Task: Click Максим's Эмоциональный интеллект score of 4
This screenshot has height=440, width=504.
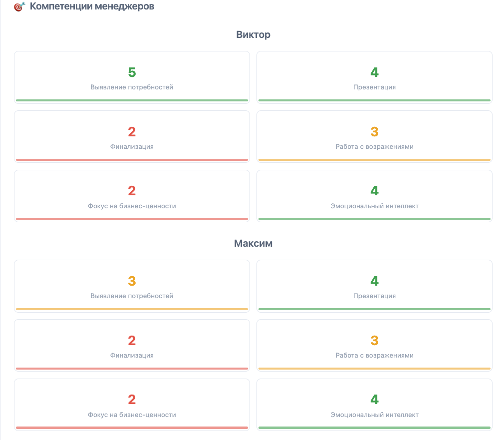Action: click(374, 400)
